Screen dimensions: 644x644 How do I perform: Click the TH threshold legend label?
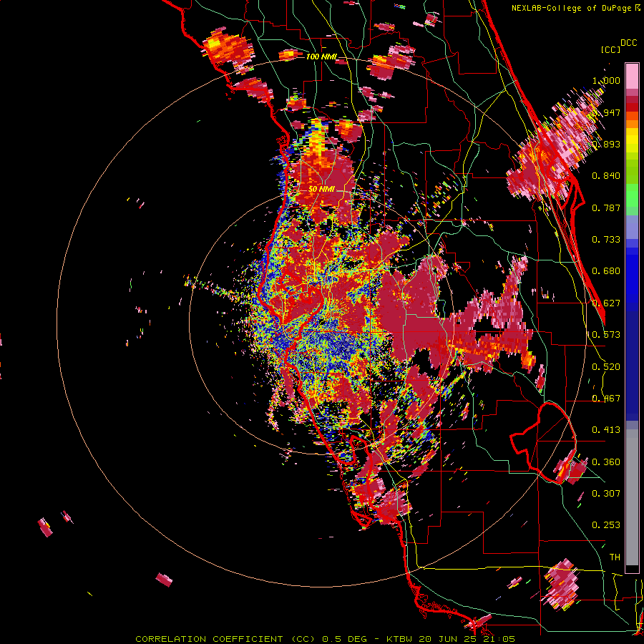pyautogui.click(x=615, y=557)
